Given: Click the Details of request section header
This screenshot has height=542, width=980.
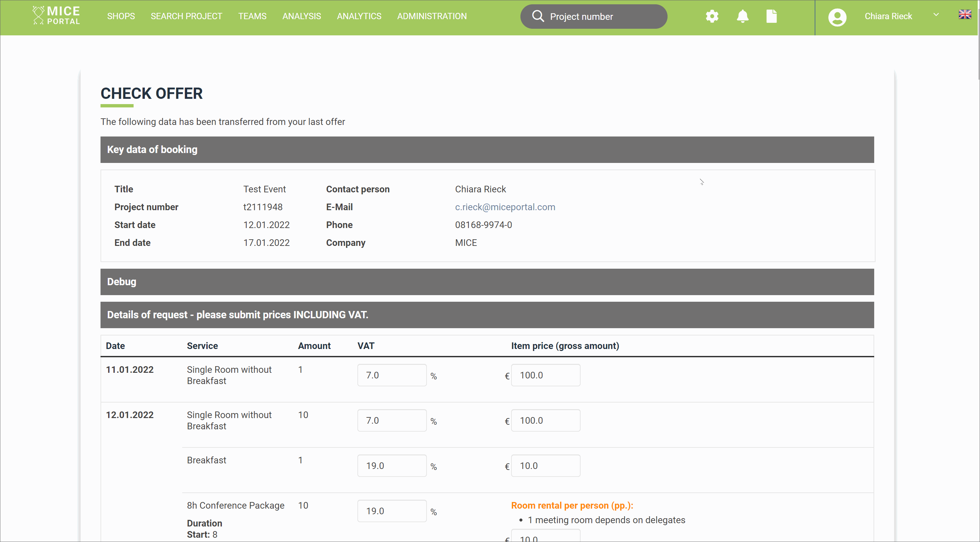Looking at the screenshot, I should [487, 315].
